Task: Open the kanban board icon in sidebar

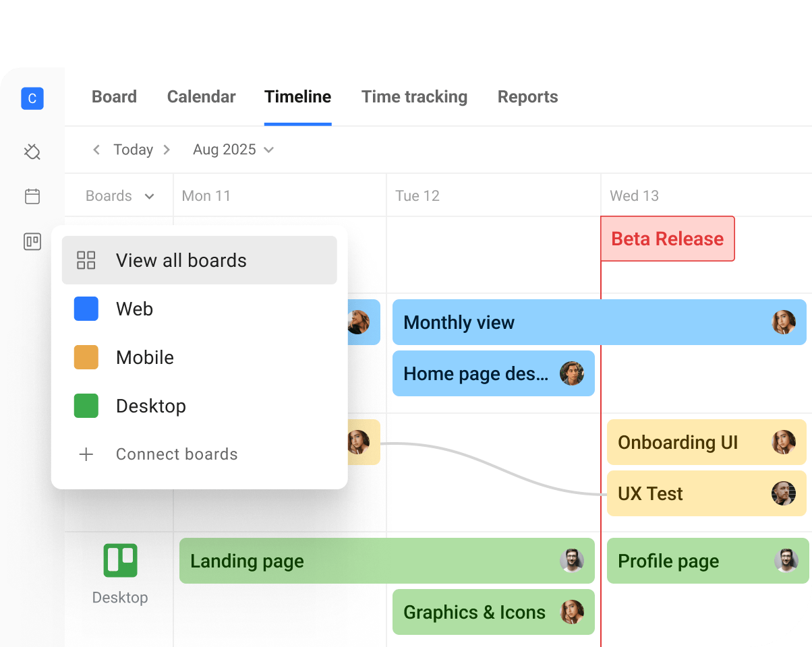Action: pos(32,241)
